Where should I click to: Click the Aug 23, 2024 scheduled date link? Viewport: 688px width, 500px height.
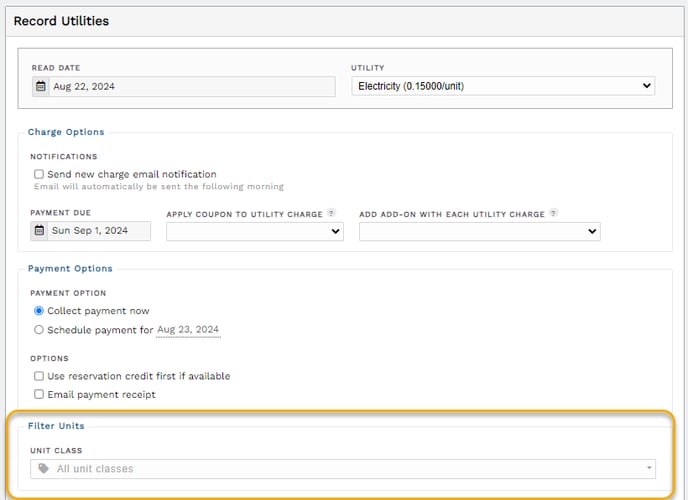click(188, 329)
